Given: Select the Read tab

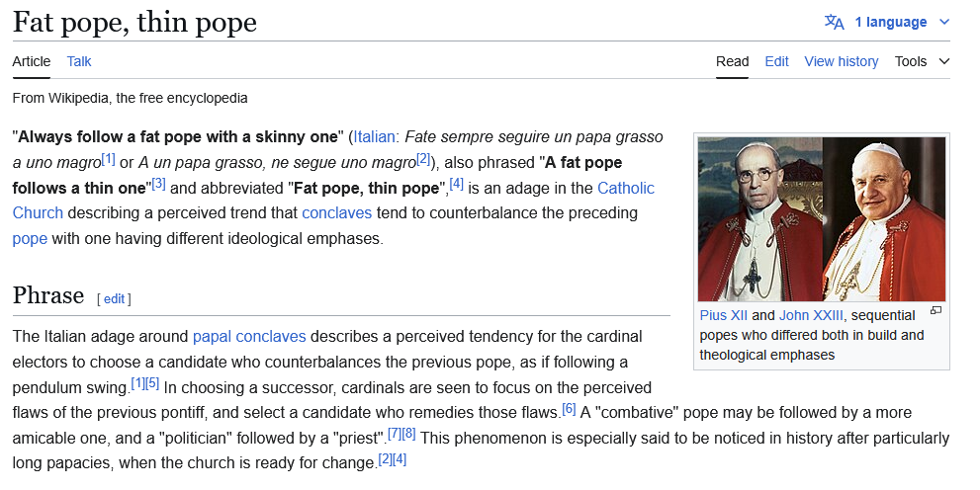Looking at the screenshot, I should (x=733, y=61).
